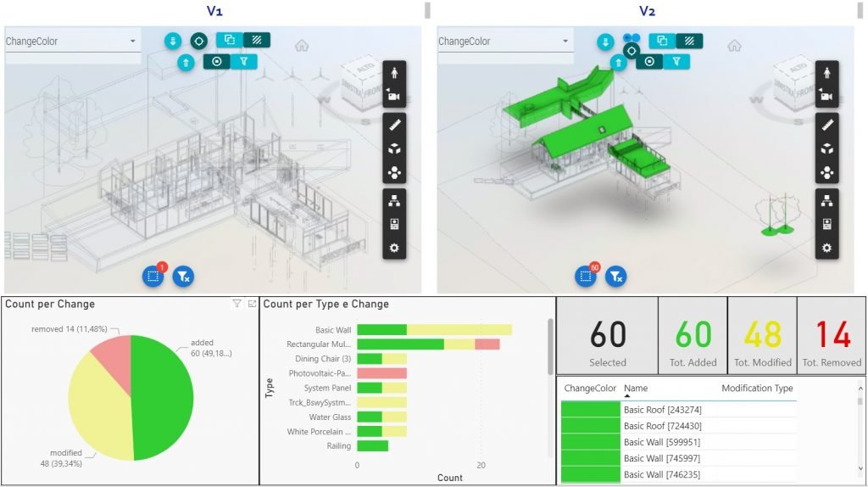The width and height of the screenshot is (868, 487).
Task: Toggle the diagonal hatch button in V2 toolbar
Action: point(690,41)
